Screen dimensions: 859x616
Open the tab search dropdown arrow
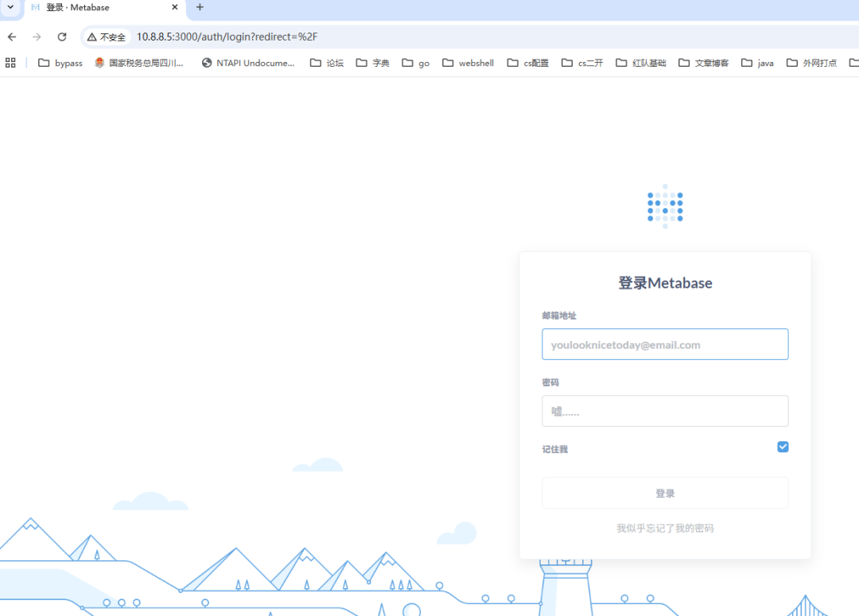pos(10,7)
